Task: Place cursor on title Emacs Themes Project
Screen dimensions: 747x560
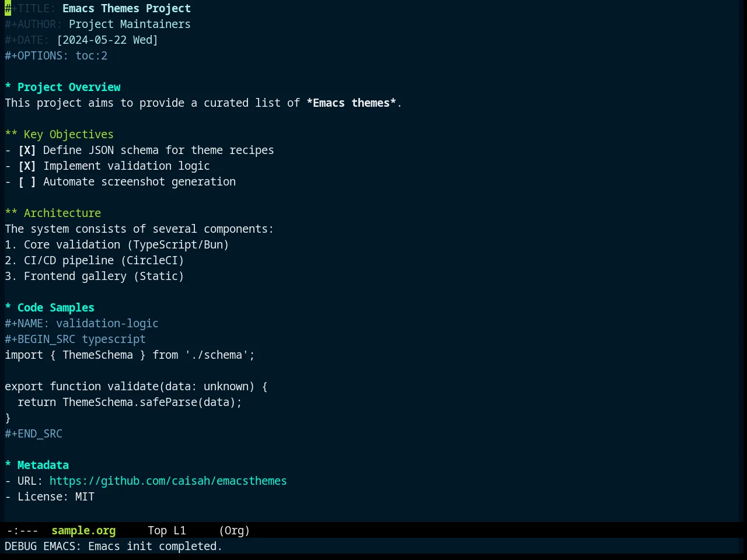Action: (127, 9)
